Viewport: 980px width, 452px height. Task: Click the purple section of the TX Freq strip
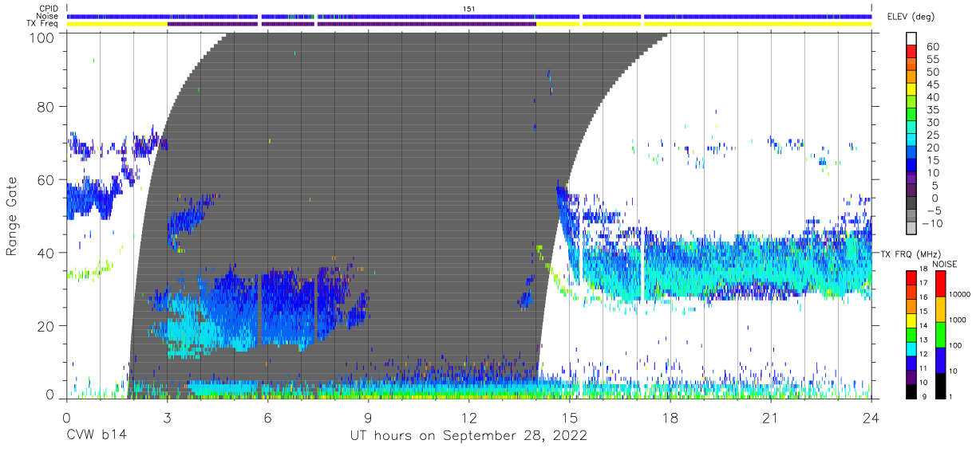point(351,24)
